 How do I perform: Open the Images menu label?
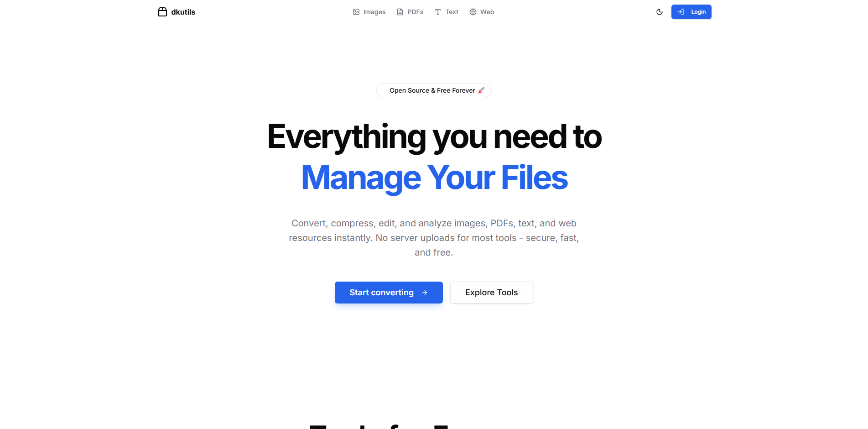(x=374, y=12)
